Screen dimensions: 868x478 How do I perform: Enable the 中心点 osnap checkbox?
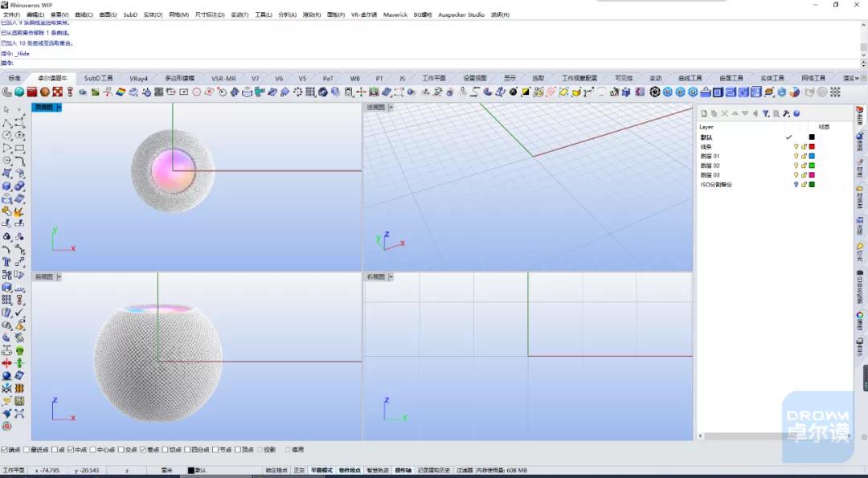pos(93,450)
